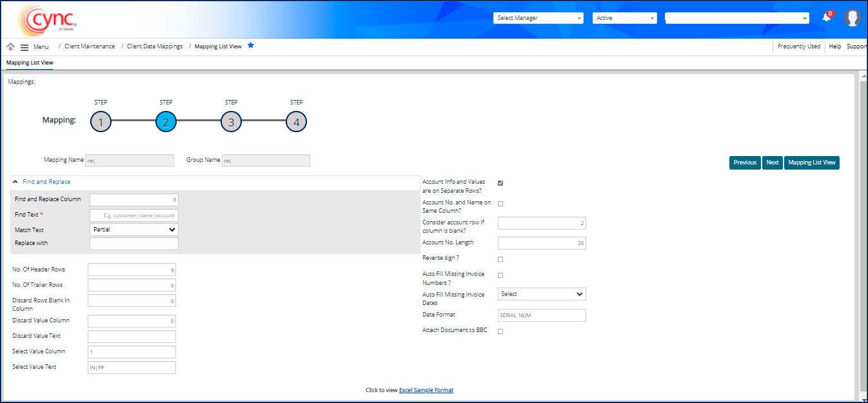Enable the Reverse sign checkbox

(x=500, y=259)
